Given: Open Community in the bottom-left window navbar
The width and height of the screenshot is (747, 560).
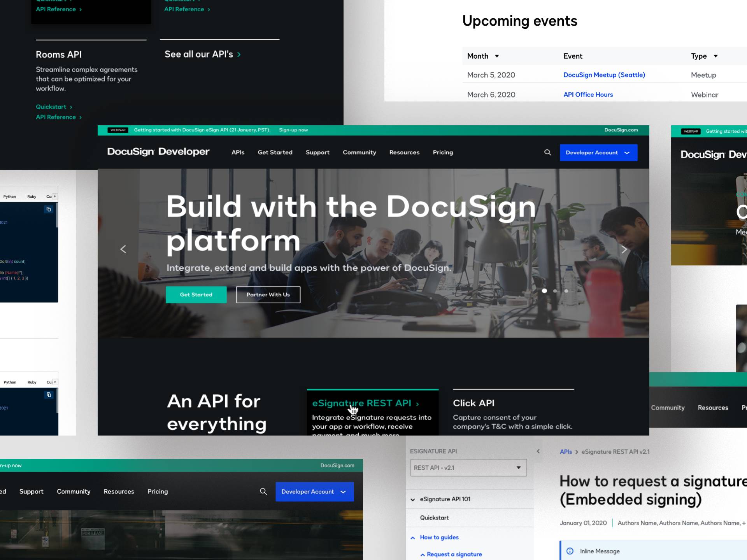Looking at the screenshot, I should pos(74,492).
